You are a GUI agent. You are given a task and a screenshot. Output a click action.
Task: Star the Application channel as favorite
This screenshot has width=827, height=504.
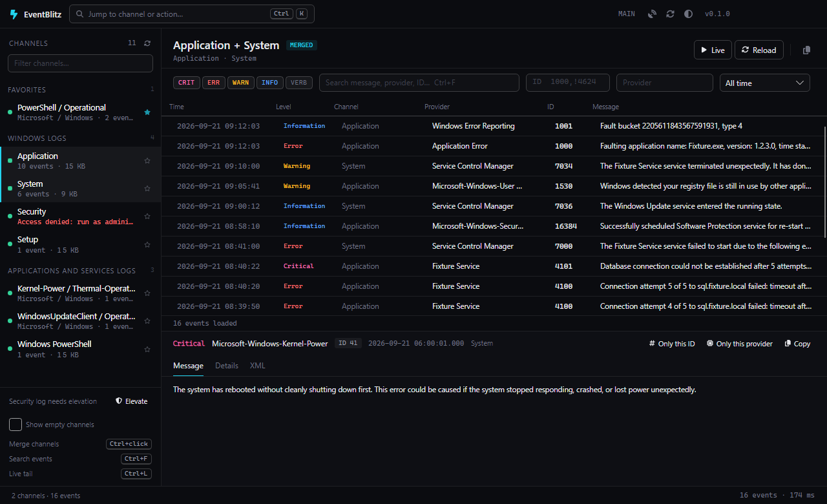pos(147,161)
